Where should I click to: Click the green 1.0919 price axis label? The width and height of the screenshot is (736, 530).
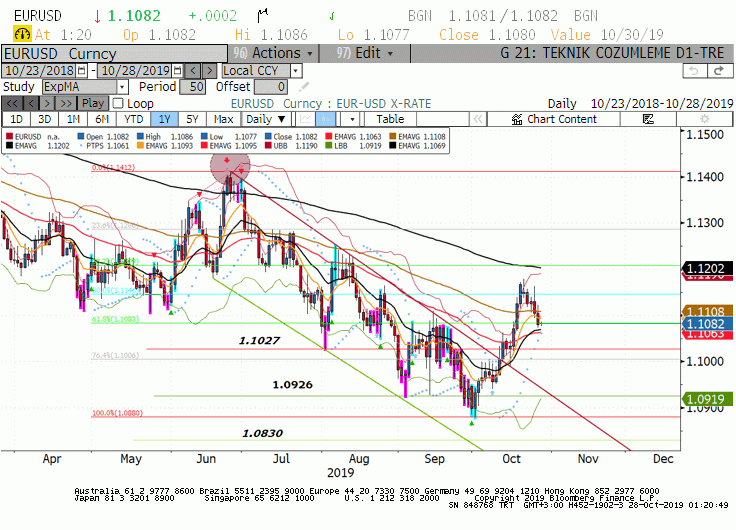708,399
